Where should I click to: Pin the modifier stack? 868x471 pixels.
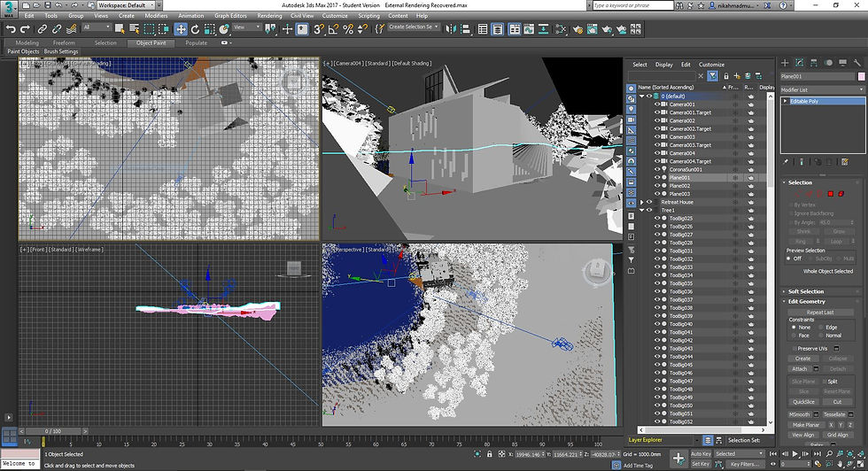point(786,162)
